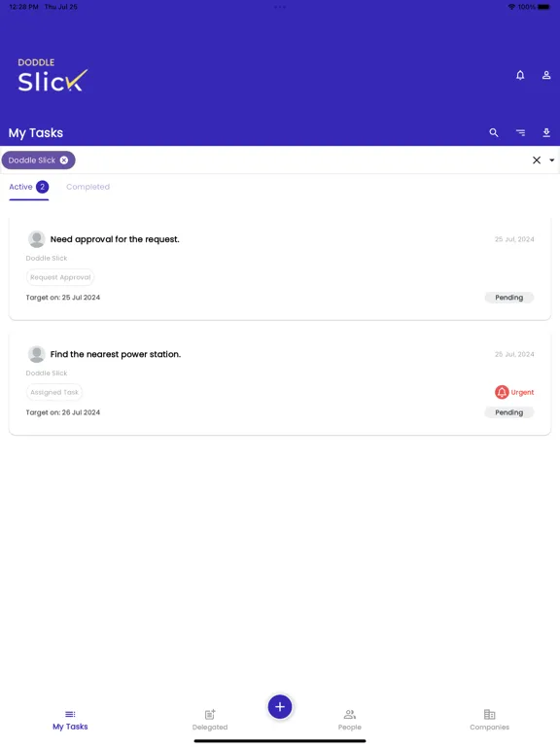The height and width of the screenshot is (747, 560).
Task: Open the sort/filter lines icon
Action: tap(520, 133)
